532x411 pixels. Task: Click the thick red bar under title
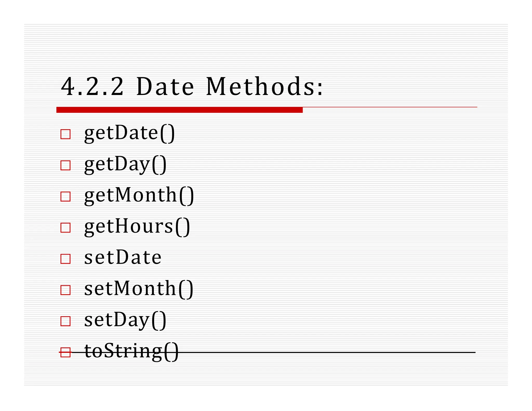point(179,110)
